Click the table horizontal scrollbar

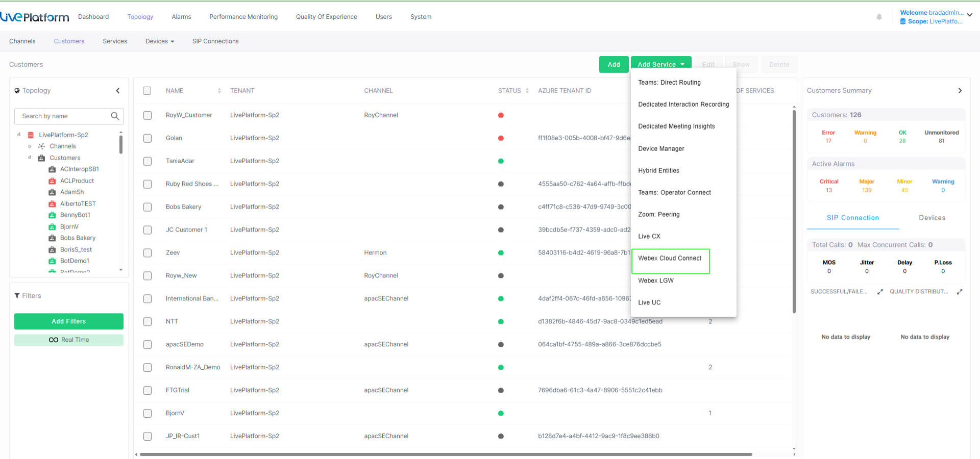click(x=446, y=454)
